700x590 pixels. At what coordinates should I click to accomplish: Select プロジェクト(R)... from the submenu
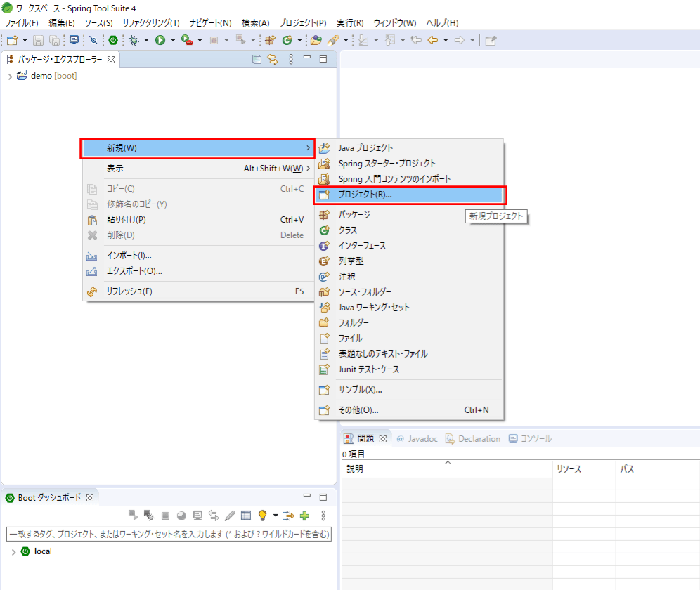point(365,195)
